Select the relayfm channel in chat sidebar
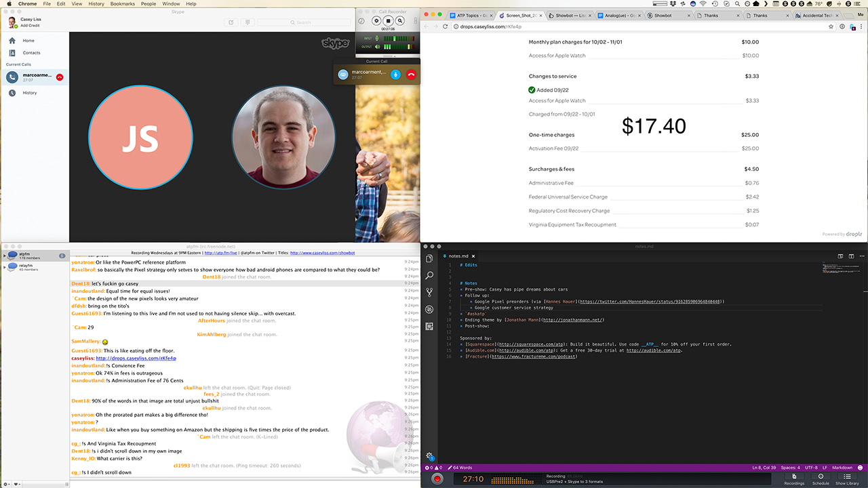This screenshot has width=868, height=488. coord(34,267)
